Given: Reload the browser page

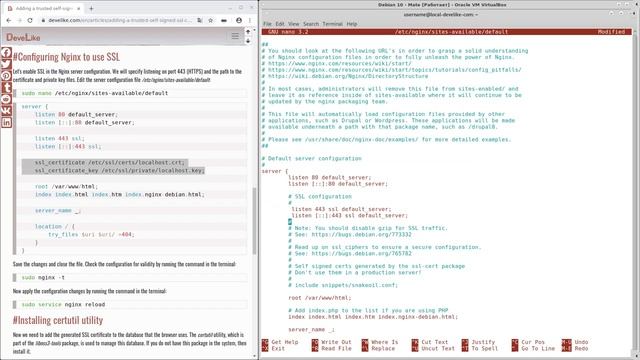Looking at the screenshot, I should click(x=30, y=20).
